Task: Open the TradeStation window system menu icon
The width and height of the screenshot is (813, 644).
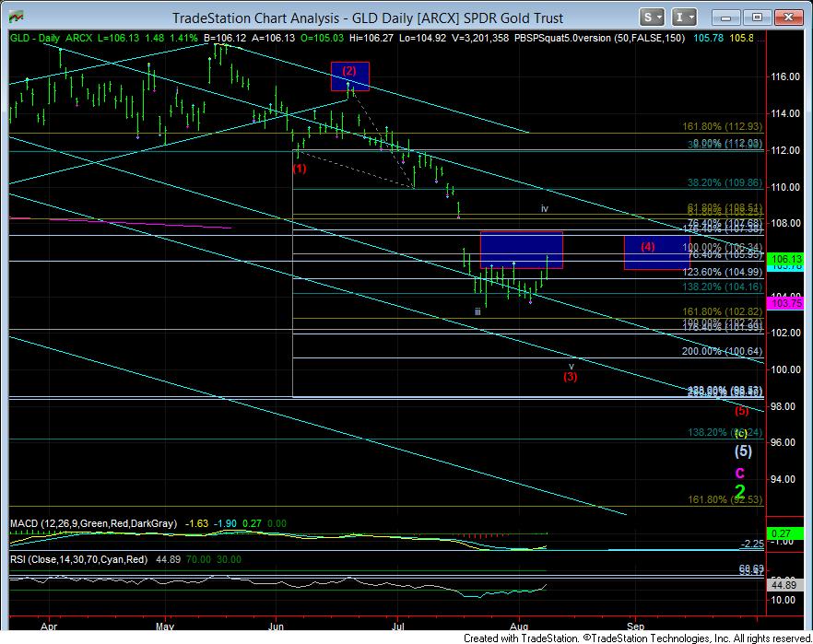Action: (x=16, y=18)
